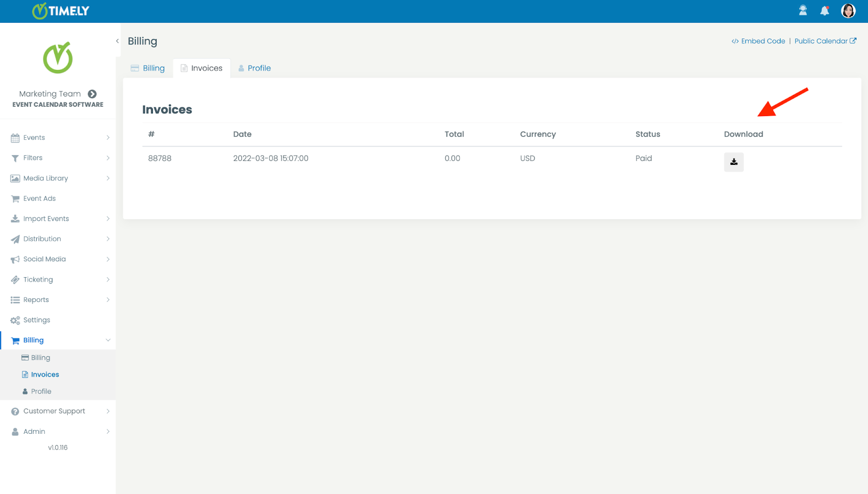Collapse the Billing sidebar section
The height and width of the screenshot is (494, 868).
coord(108,340)
